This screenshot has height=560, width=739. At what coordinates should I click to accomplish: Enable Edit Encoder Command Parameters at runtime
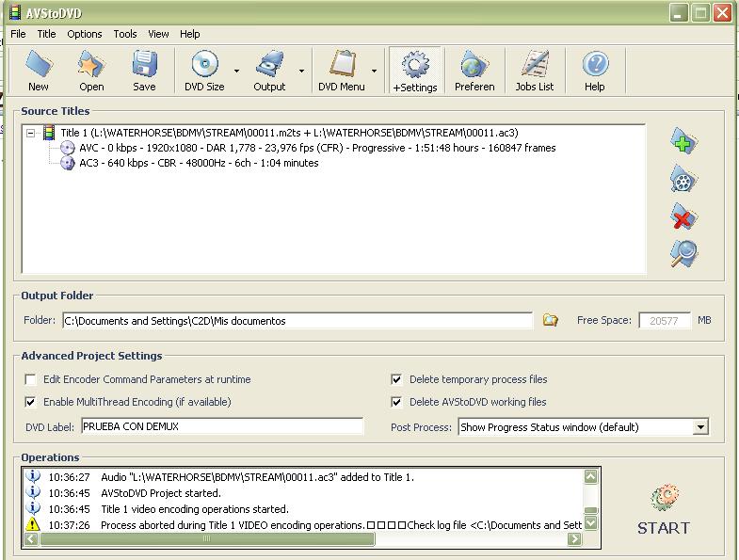pos(31,379)
